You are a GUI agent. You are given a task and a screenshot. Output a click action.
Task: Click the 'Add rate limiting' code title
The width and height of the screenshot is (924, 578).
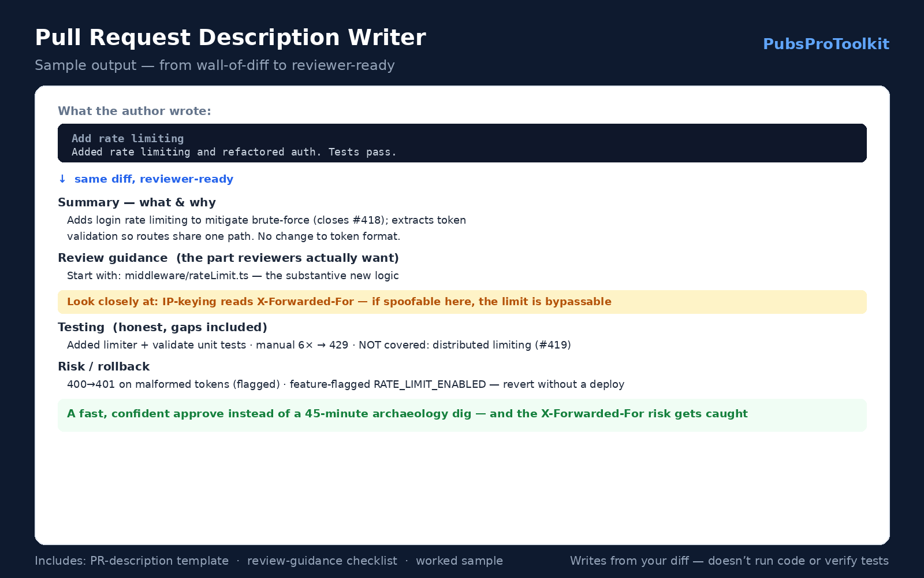coord(128,138)
